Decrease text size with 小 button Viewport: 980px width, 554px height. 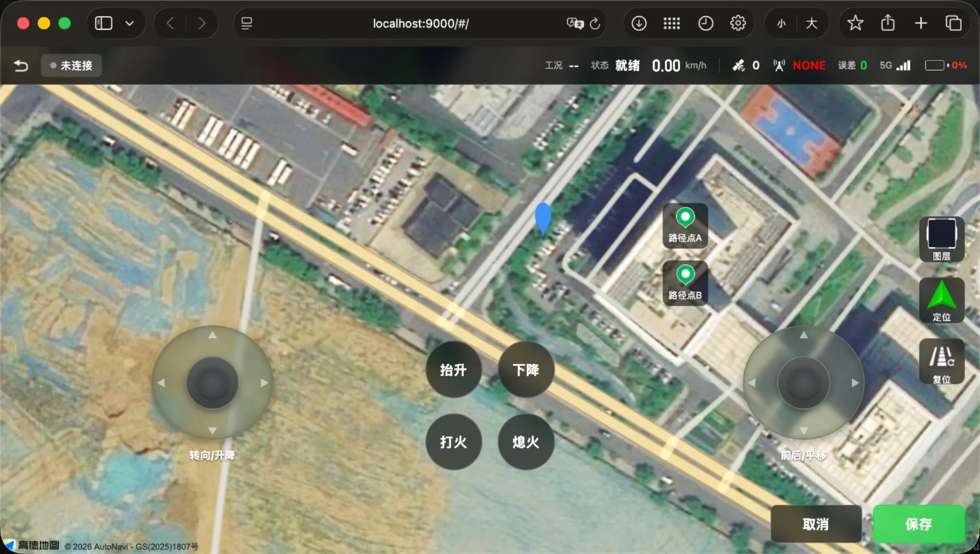[782, 23]
